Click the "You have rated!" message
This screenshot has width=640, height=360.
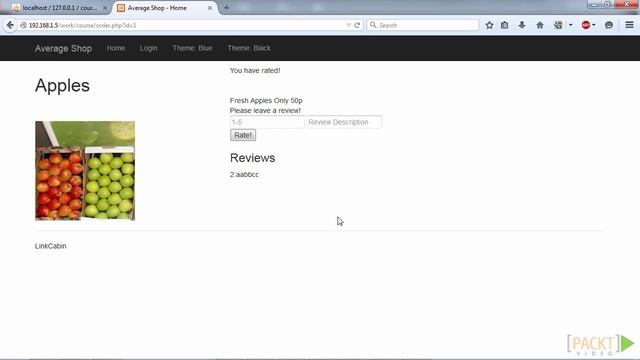point(255,71)
